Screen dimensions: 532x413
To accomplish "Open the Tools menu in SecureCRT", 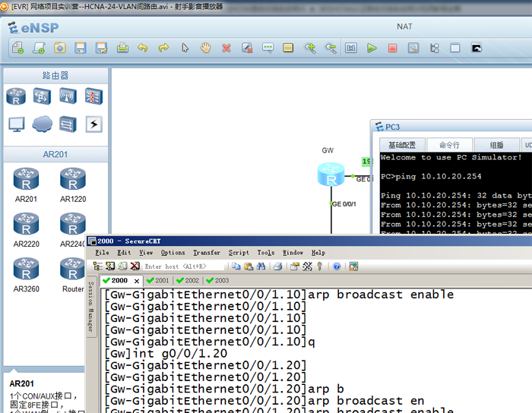I will (x=266, y=252).
